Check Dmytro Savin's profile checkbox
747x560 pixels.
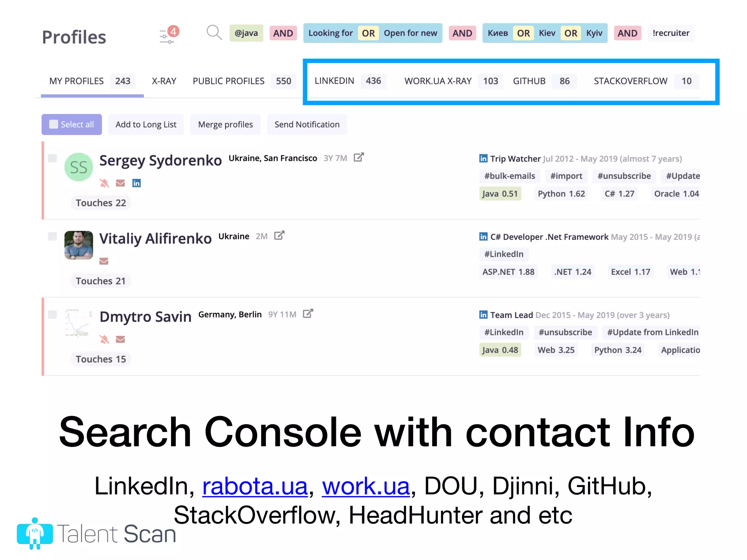tap(53, 314)
